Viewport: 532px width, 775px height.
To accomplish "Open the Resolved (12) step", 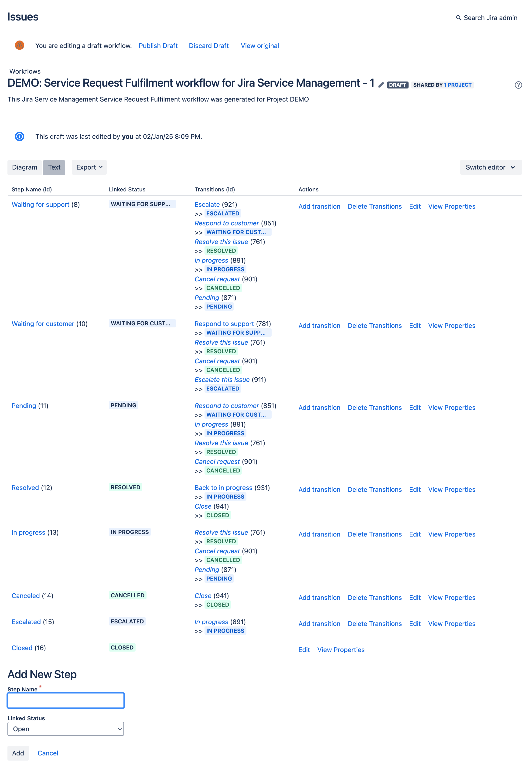I will 25,488.
